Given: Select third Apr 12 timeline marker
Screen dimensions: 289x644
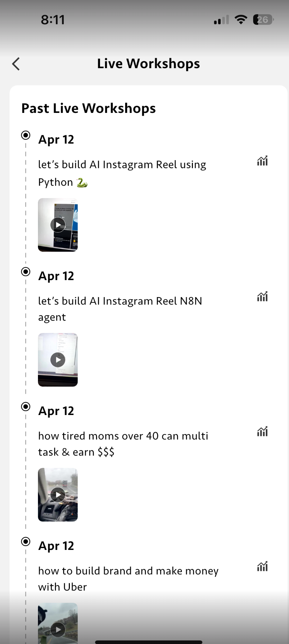Looking at the screenshot, I should tap(26, 406).
